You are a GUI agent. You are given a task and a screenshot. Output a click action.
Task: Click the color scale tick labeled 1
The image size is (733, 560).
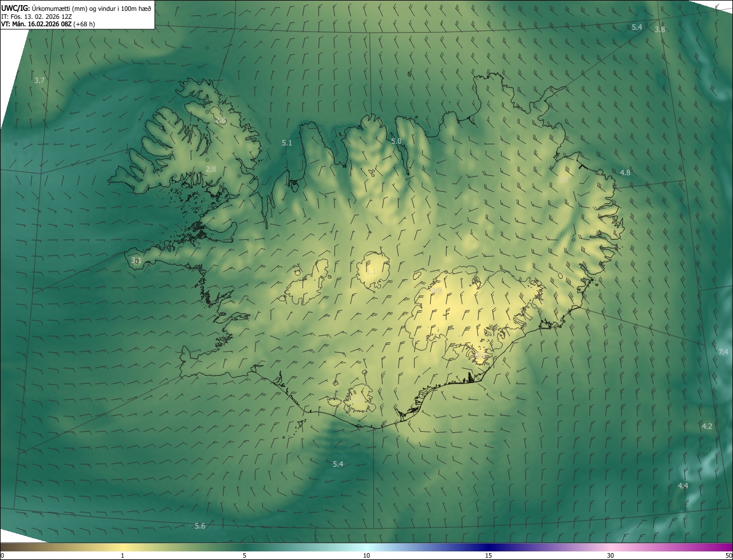pyautogui.click(x=123, y=556)
